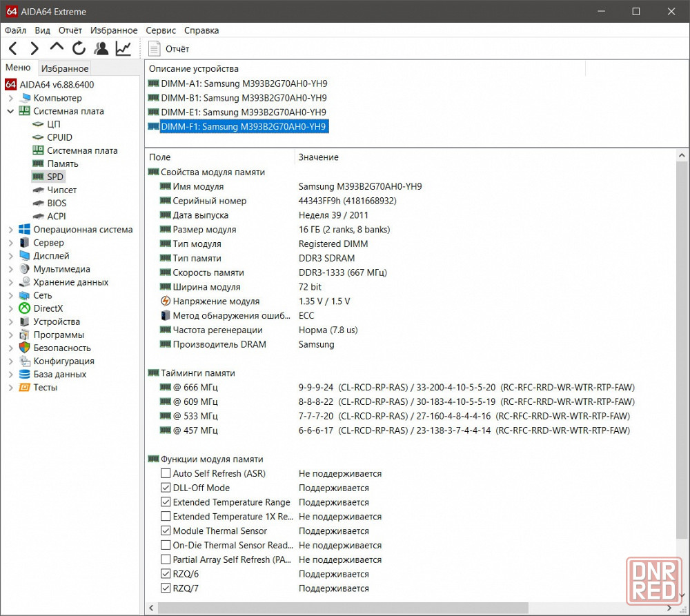690x616 pixels.
Task: Click the База данных database icon
Action: point(25,374)
